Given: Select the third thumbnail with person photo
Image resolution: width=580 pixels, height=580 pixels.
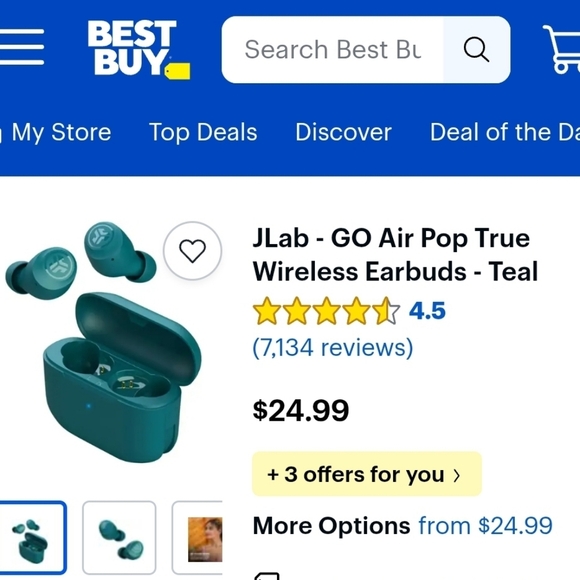Looking at the screenshot, I should click(198, 537).
